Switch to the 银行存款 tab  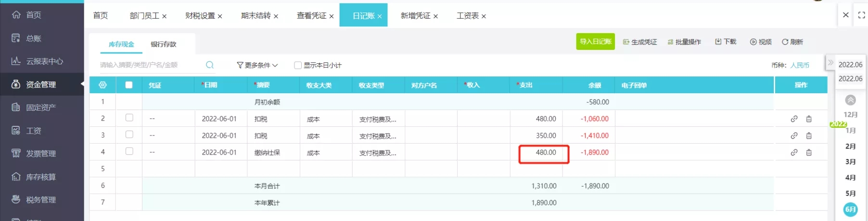tap(164, 44)
